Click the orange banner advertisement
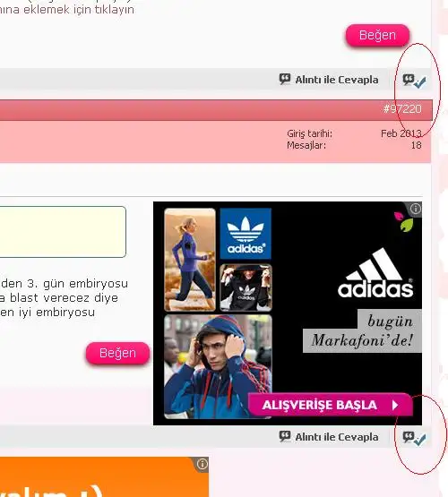Screen dimensions: 448x497 (104, 477)
